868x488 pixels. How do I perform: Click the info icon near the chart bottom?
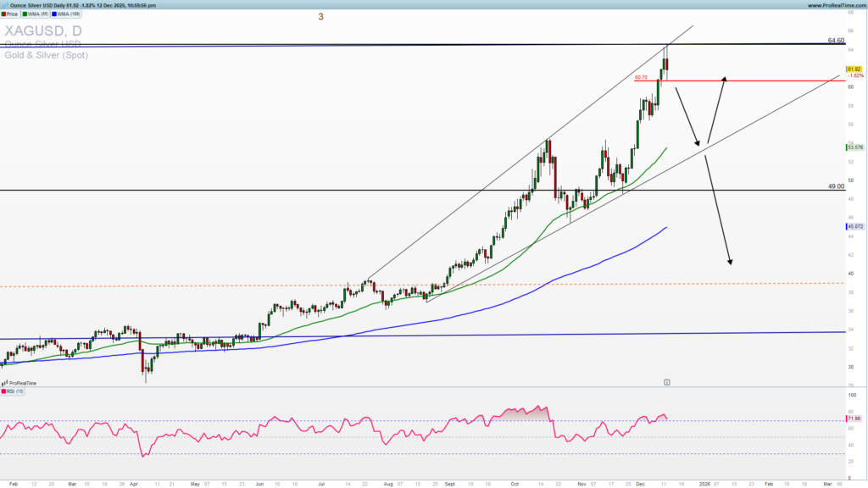[x=666, y=382]
